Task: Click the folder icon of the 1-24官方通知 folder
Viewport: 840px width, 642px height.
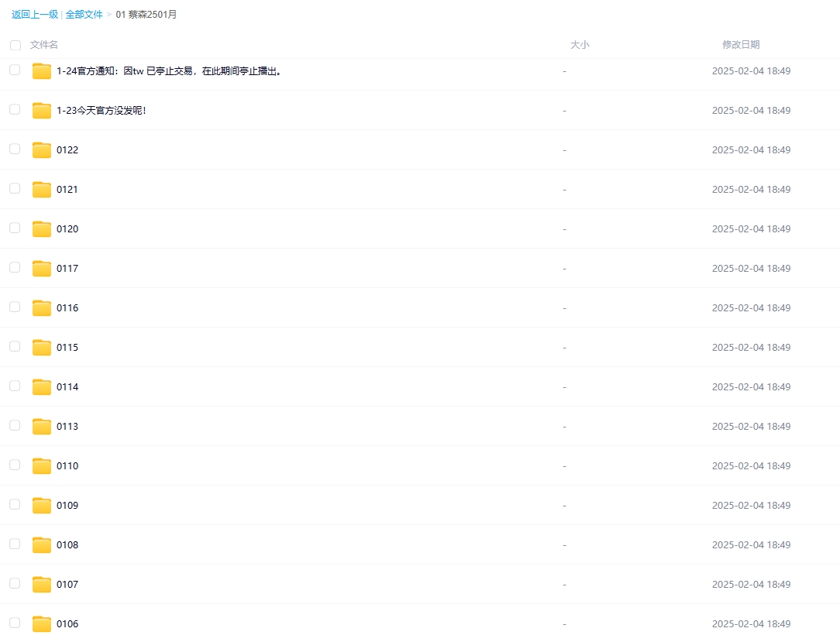Action: [41, 70]
